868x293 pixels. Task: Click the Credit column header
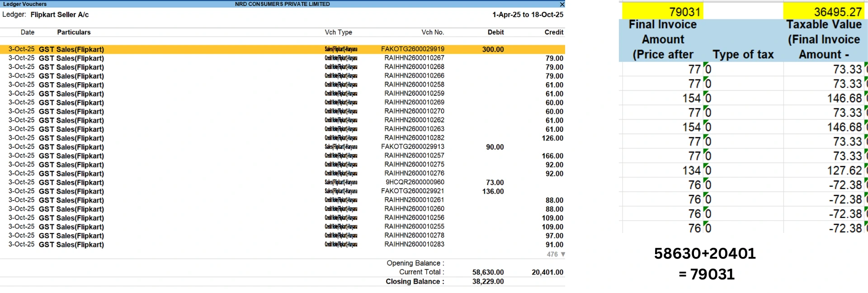554,33
